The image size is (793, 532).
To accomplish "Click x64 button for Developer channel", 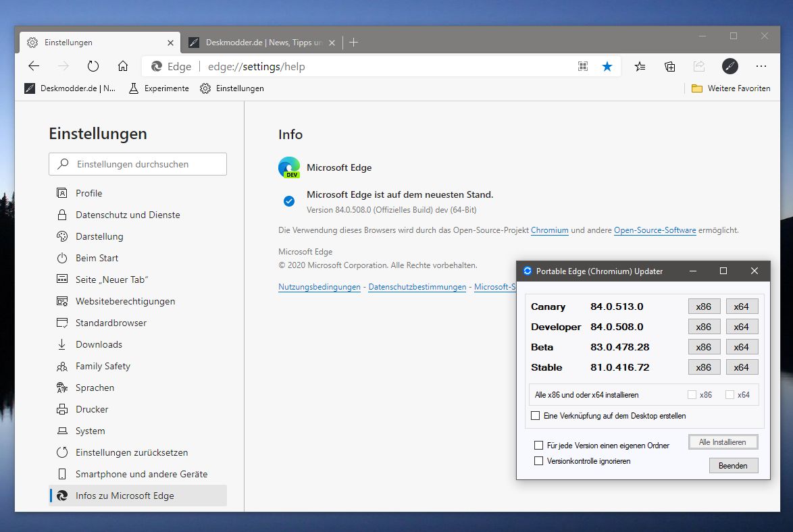I will click(742, 327).
